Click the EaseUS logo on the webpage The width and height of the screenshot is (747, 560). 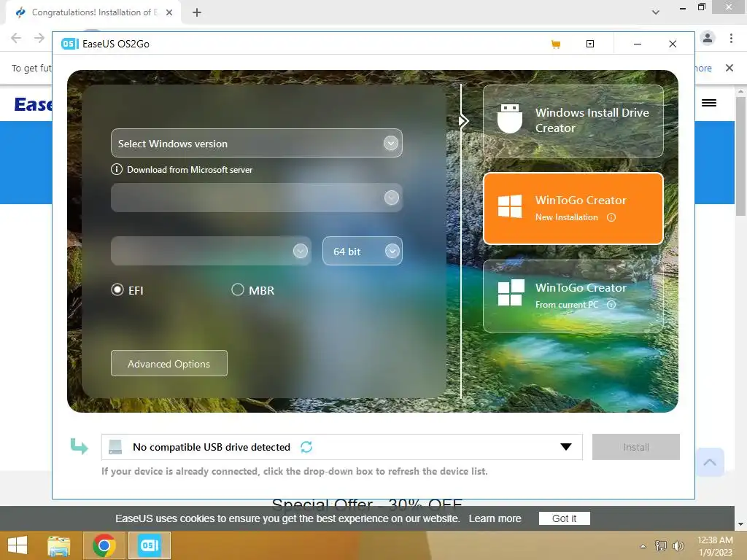(34, 104)
